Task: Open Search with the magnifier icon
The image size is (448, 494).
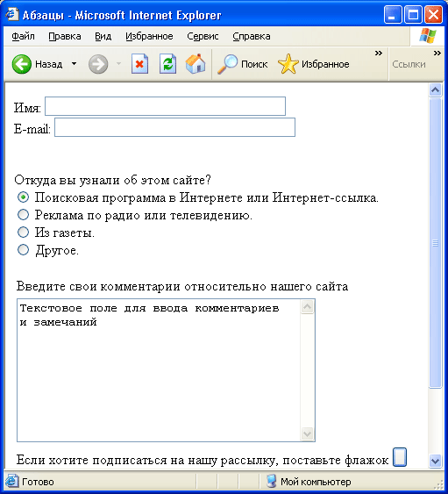Action: coord(227,64)
